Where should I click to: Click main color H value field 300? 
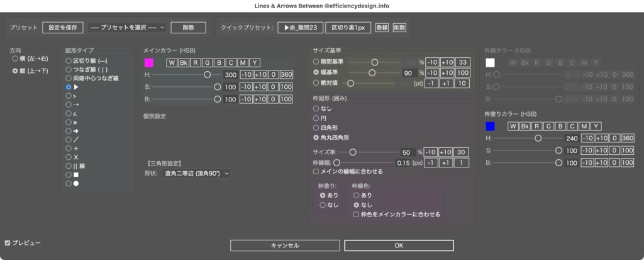pos(230,75)
